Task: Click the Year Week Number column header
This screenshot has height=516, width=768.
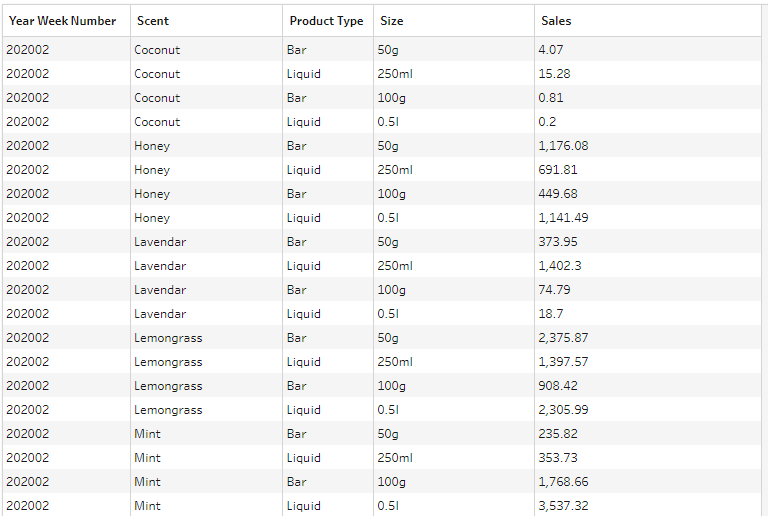Action: (x=62, y=21)
